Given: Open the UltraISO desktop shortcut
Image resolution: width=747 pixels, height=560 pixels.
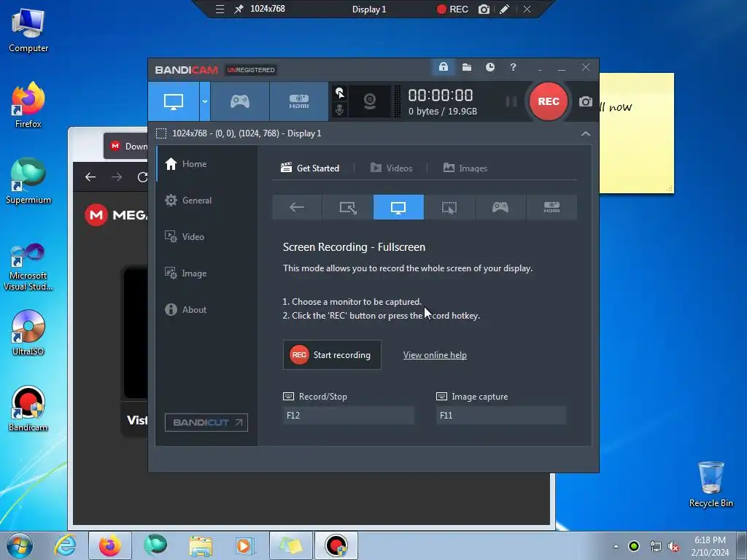Looking at the screenshot, I should [x=28, y=333].
